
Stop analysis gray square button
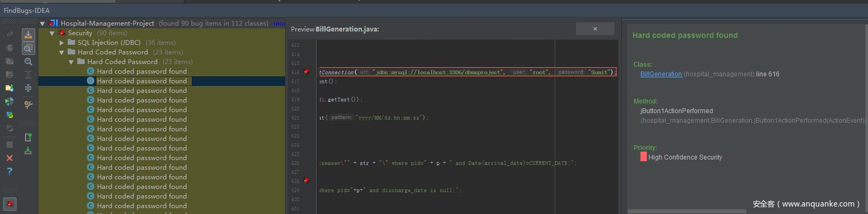(10, 145)
